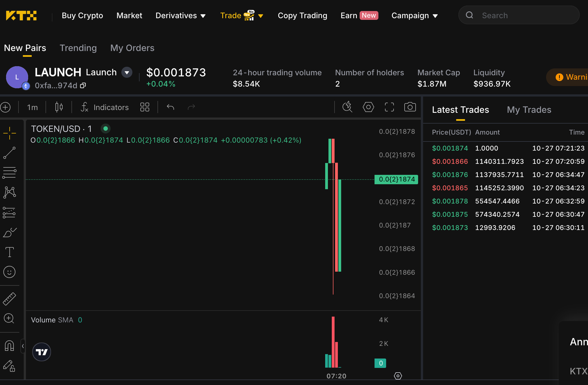Screen dimensions: 588x385
Task: Open the 1m time interval selector
Action: [32, 107]
